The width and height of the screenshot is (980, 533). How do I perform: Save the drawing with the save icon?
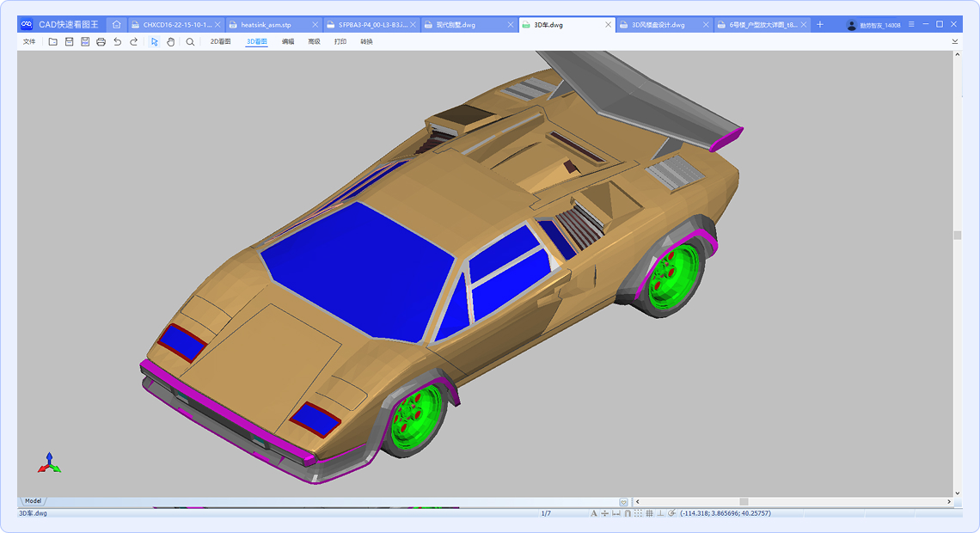click(x=69, y=42)
